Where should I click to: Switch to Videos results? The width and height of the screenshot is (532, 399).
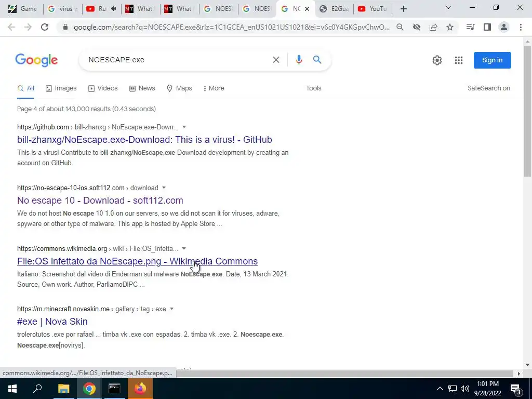pyautogui.click(x=103, y=88)
